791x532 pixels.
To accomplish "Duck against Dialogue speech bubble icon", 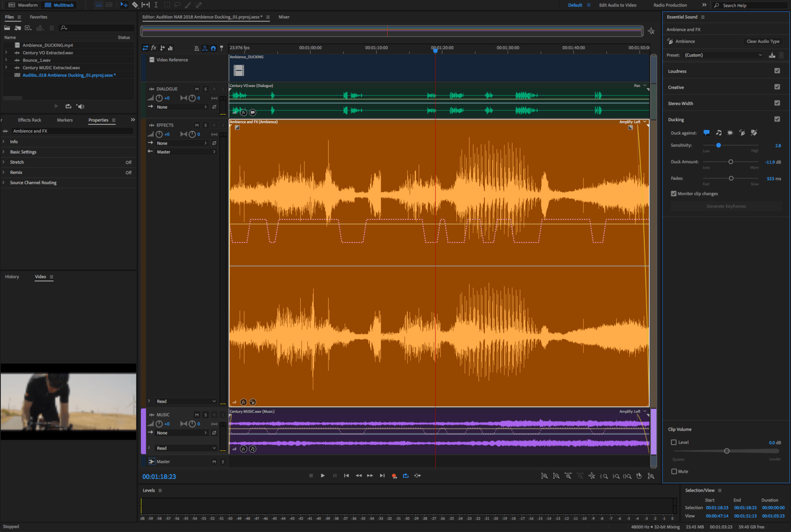I will [707, 133].
